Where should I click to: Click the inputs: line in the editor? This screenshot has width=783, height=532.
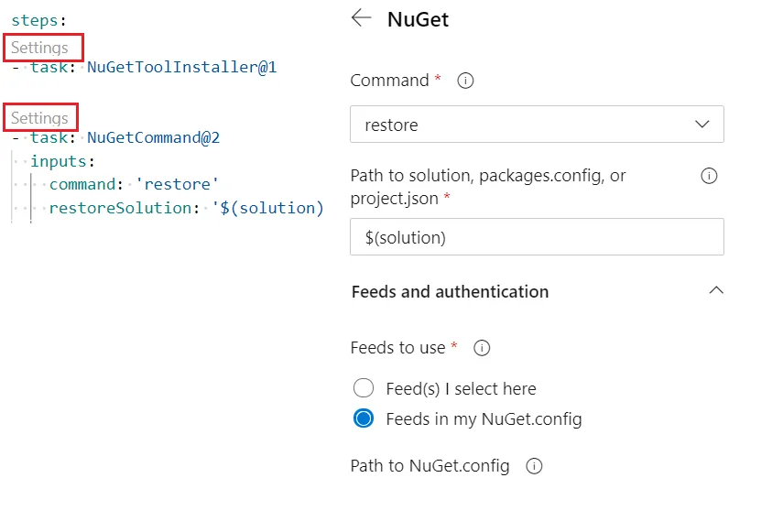(x=62, y=161)
